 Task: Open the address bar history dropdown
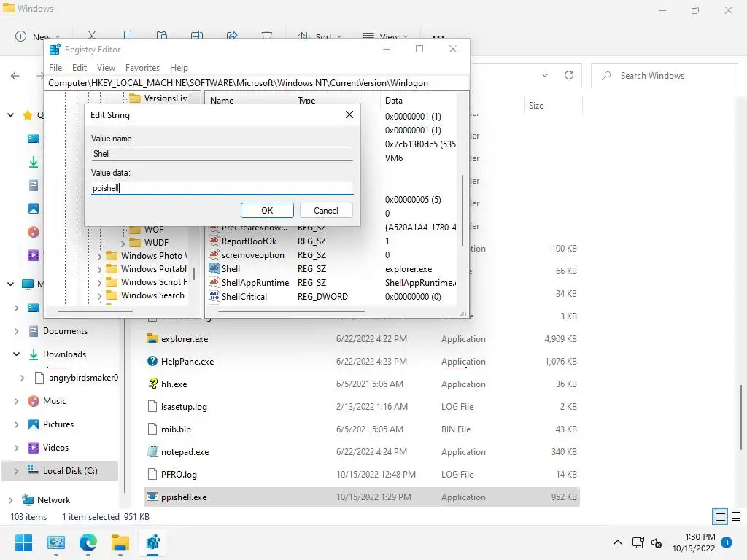[x=545, y=75]
